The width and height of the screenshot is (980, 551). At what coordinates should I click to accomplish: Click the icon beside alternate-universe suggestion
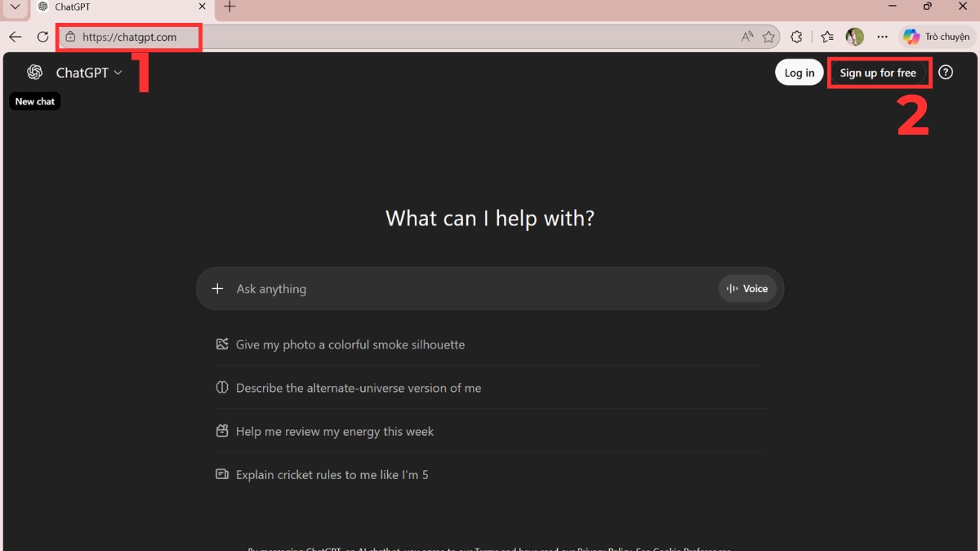[x=222, y=388]
